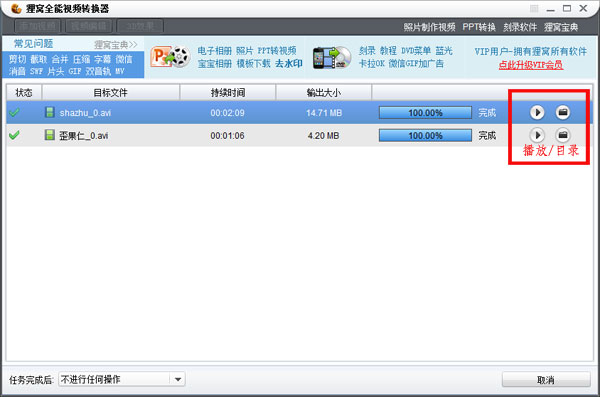
Task: Open the PPT转视频 link
Action: (x=277, y=51)
